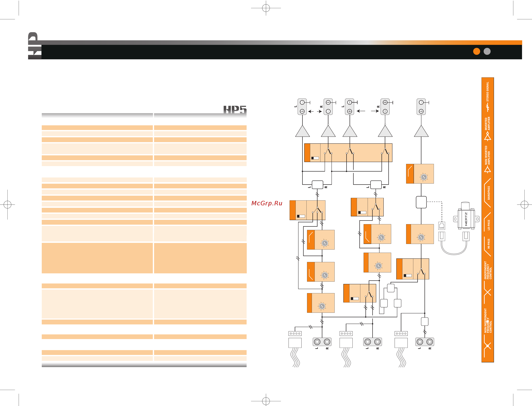Toggle the slide switch in the wide top block

point(315,158)
